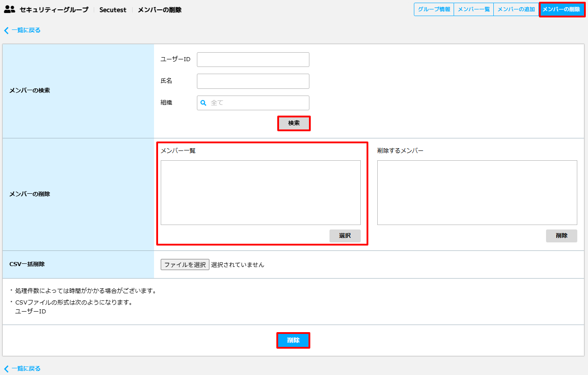
Task: Select the メンバーの削除 tab
Action: click(561, 9)
